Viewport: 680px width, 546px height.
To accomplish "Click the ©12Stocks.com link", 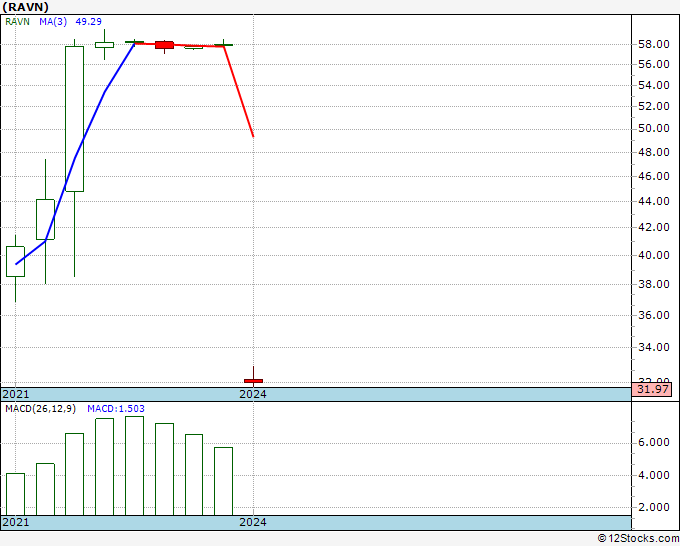I will (638, 539).
